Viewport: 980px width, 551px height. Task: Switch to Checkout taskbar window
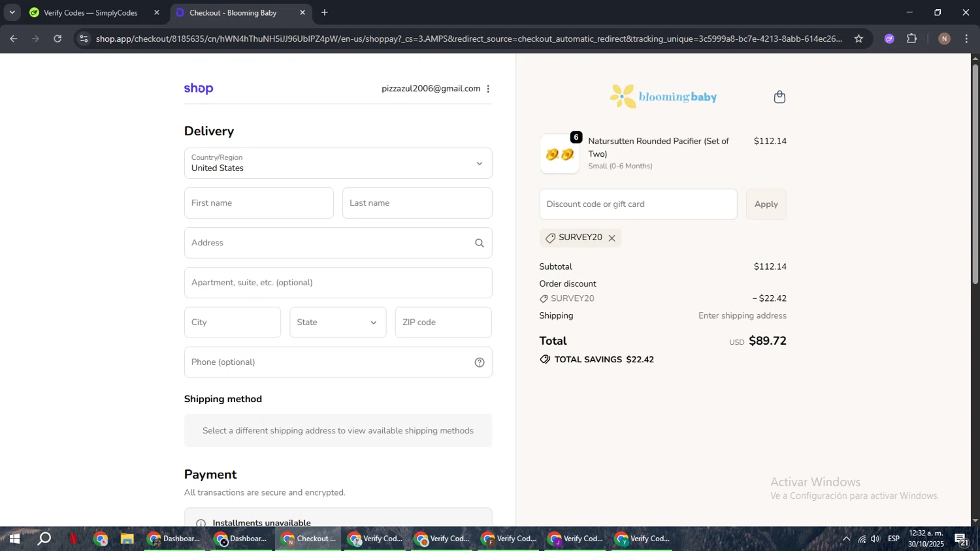click(308, 539)
